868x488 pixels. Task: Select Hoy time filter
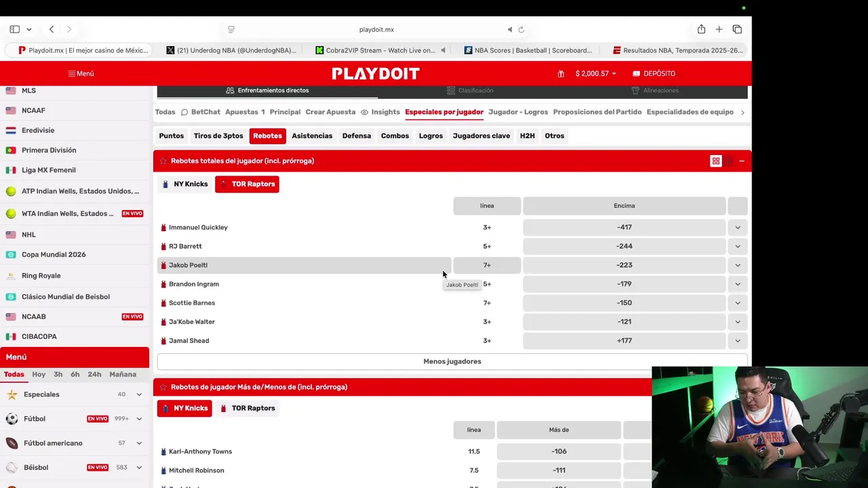(x=39, y=374)
